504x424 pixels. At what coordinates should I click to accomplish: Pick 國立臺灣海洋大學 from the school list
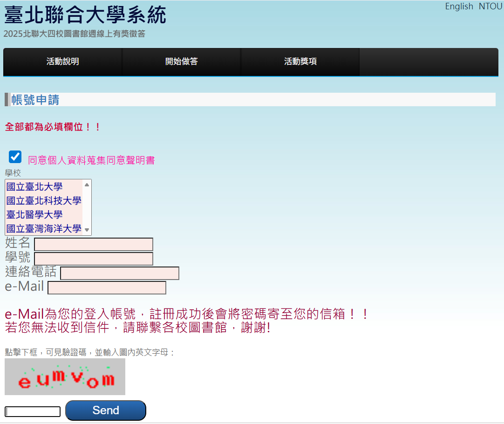pos(44,229)
